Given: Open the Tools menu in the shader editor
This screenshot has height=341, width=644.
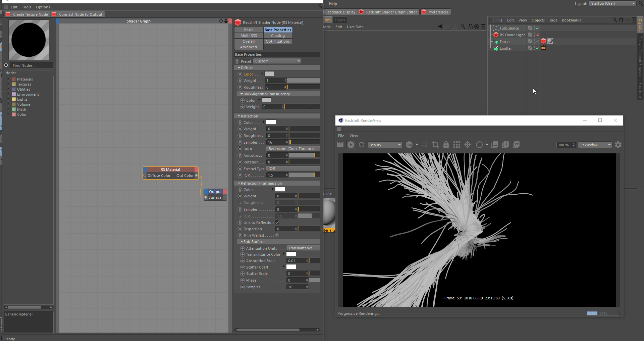Looking at the screenshot, I should [x=26, y=7].
